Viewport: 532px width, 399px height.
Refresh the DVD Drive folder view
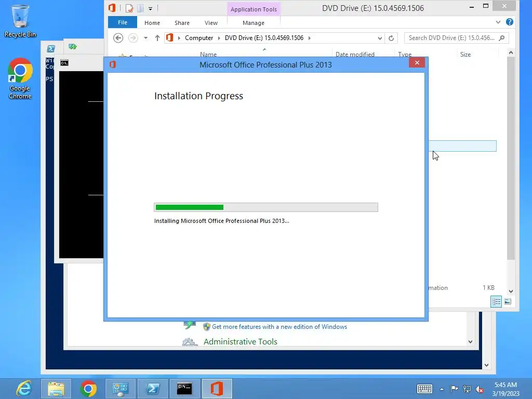391,38
